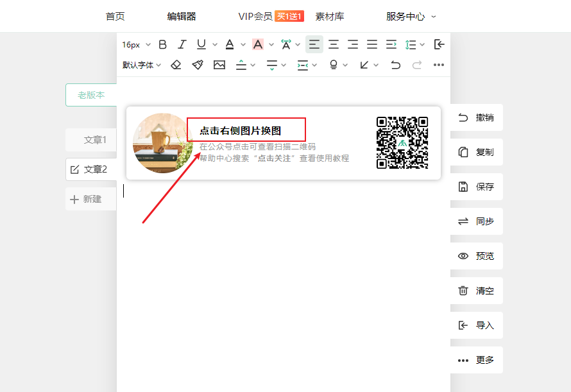Click the diagonal arrow icon
This screenshot has width=571, height=392.
click(364, 65)
